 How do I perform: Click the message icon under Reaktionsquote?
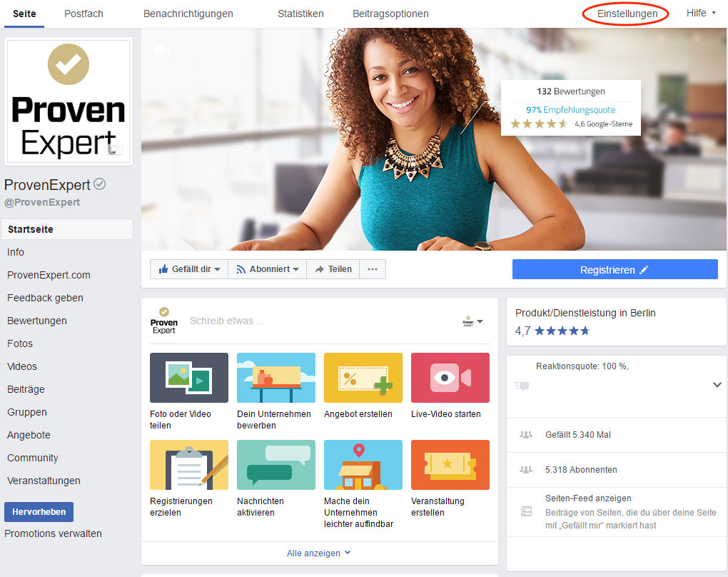click(522, 386)
